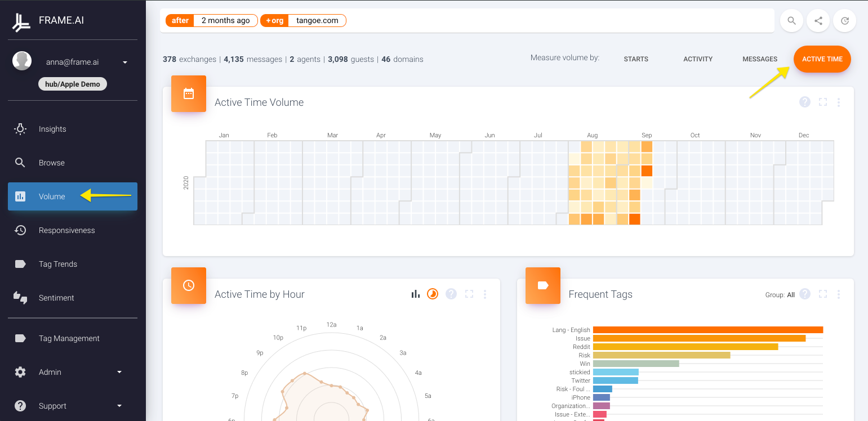The image size is (868, 421).
Task: Click the Risk tag bar
Action: point(662,355)
